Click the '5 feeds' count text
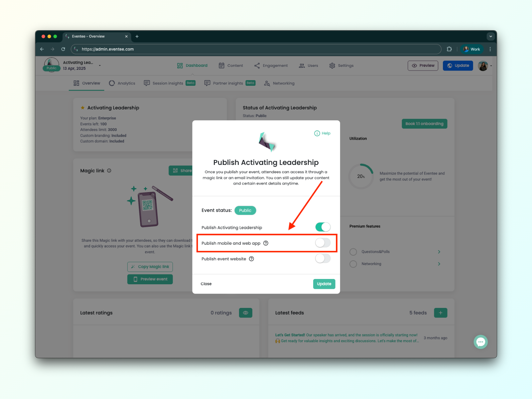 coord(418,313)
